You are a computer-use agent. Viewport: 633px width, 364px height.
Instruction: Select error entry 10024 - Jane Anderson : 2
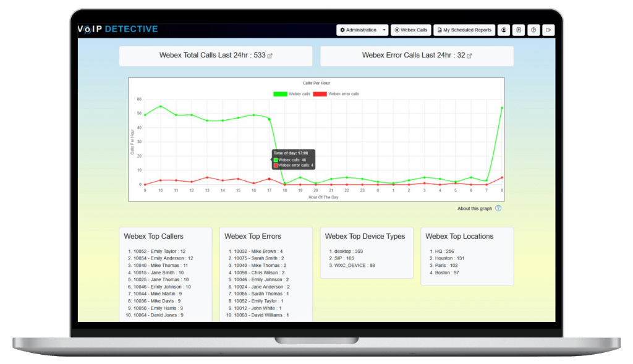261,287
